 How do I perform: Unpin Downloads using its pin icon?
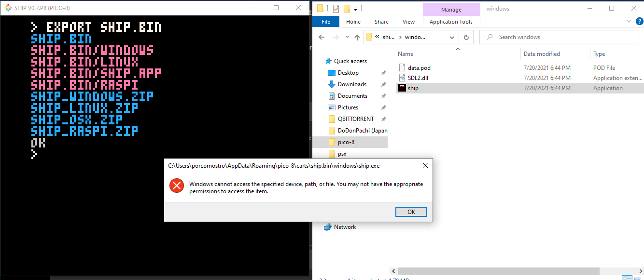click(383, 84)
